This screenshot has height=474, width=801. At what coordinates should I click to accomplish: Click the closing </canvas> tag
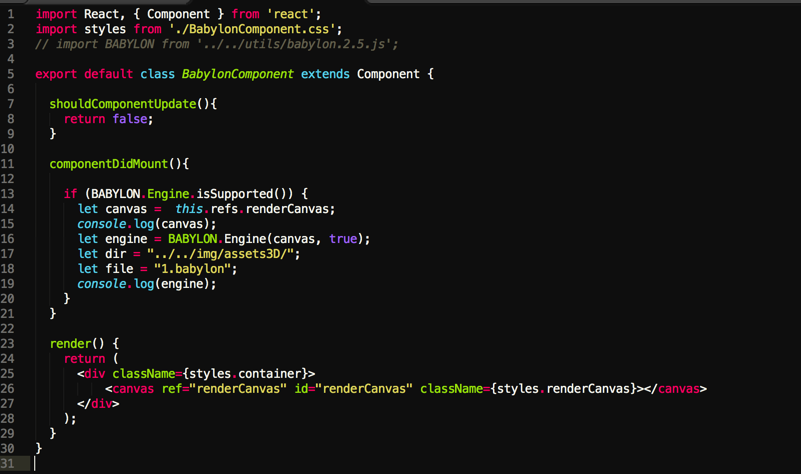pos(675,389)
